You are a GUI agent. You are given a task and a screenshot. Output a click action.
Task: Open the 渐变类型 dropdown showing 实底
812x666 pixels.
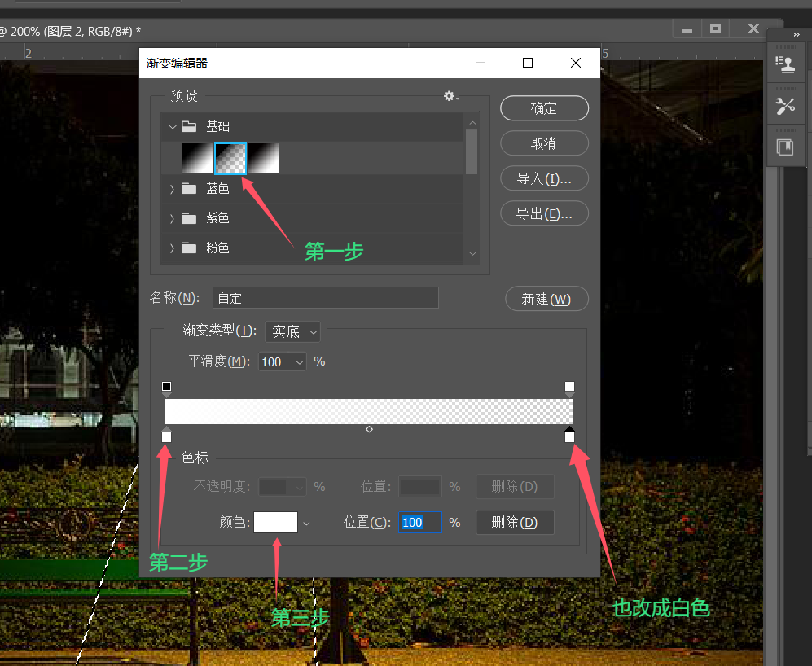pyautogui.click(x=292, y=331)
